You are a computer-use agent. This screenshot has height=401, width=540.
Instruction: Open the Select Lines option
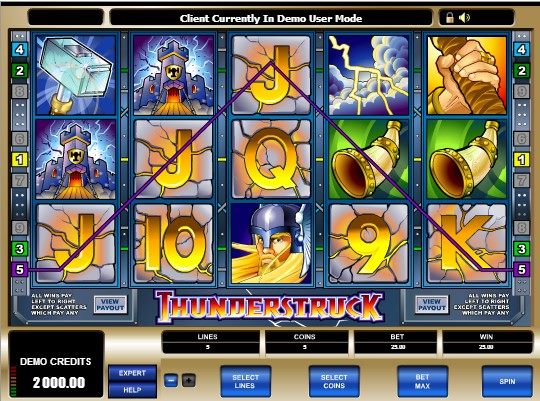click(245, 381)
